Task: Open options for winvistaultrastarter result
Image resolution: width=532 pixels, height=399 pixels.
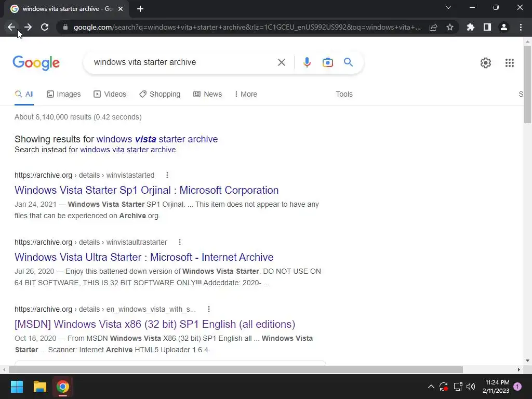Action: click(x=179, y=242)
